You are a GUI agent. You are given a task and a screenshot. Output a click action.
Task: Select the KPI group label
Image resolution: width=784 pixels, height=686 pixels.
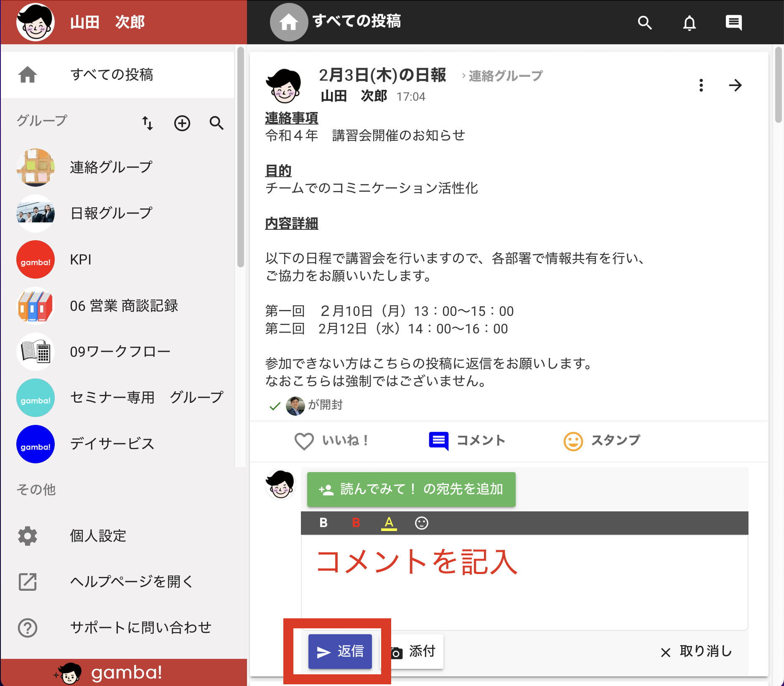(81, 259)
